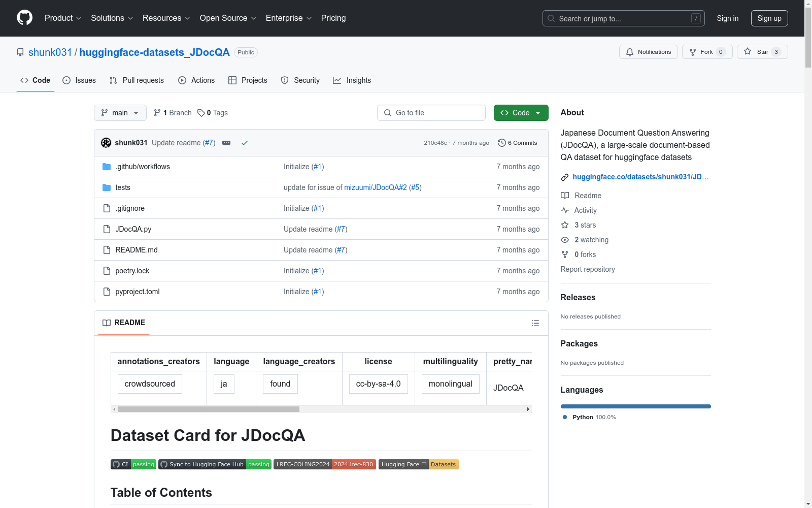
Task: Click the shunk031 avatar in commit row
Action: click(x=106, y=143)
